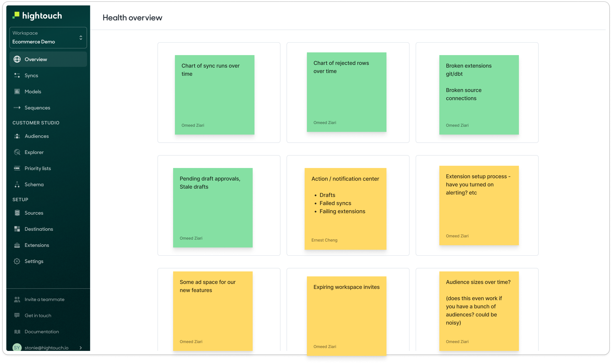This screenshot has height=364, width=612.
Task: Expand the stonie@hightouch.io account chevron
Action: point(81,348)
